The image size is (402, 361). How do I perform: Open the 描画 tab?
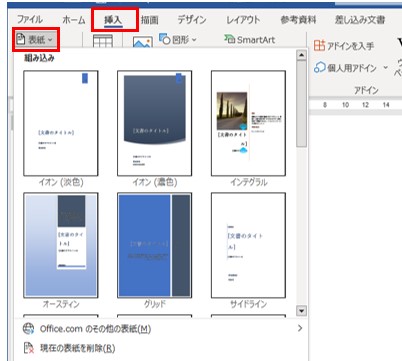pos(150,20)
